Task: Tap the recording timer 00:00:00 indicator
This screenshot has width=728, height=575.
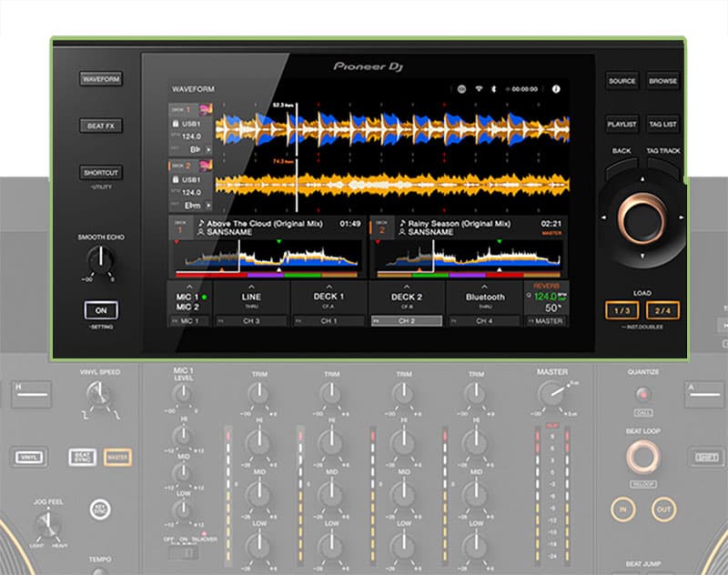Action: [x=522, y=89]
